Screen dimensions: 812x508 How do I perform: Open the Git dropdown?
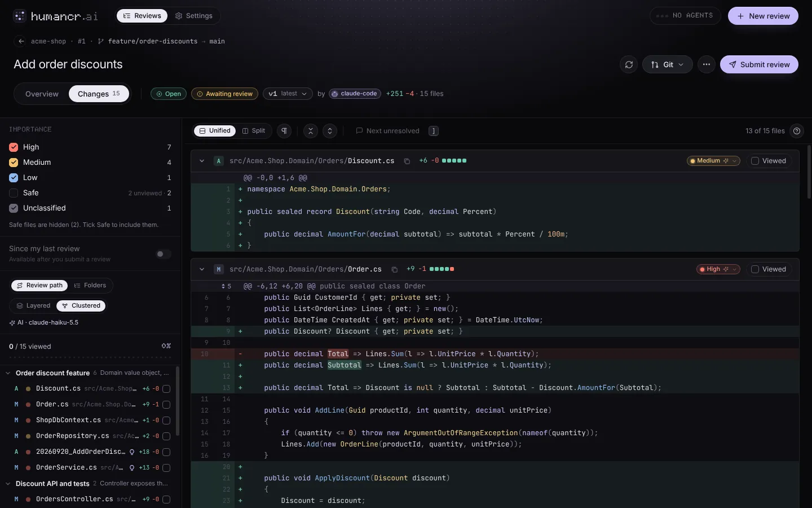(x=667, y=64)
